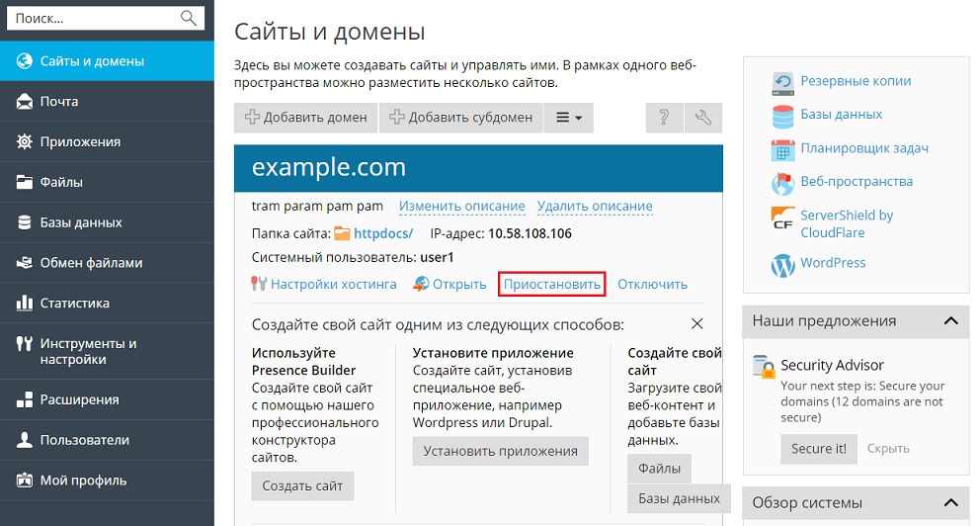The width and height of the screenshot is (980, 526).
Task: Click the scheduled tasks calendar icon
Action: click(x=783, y=149)
